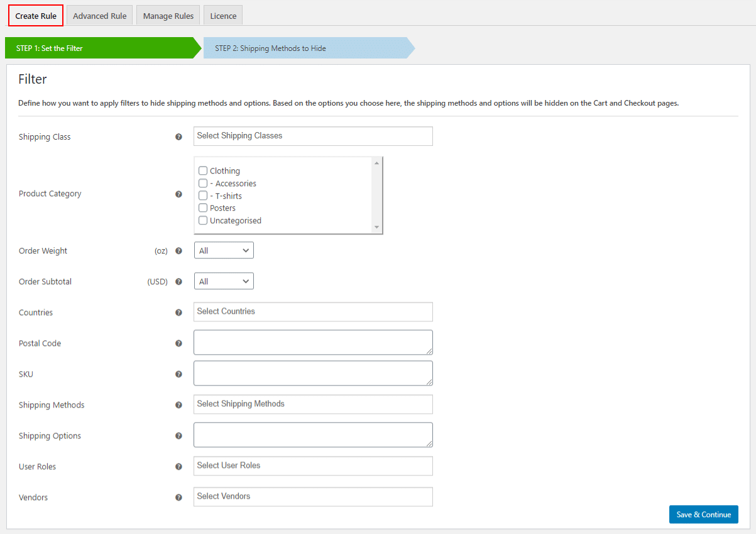Click the SKU help question mark
The height and width of the screenshot is (534, 756).
click(178, 374)
